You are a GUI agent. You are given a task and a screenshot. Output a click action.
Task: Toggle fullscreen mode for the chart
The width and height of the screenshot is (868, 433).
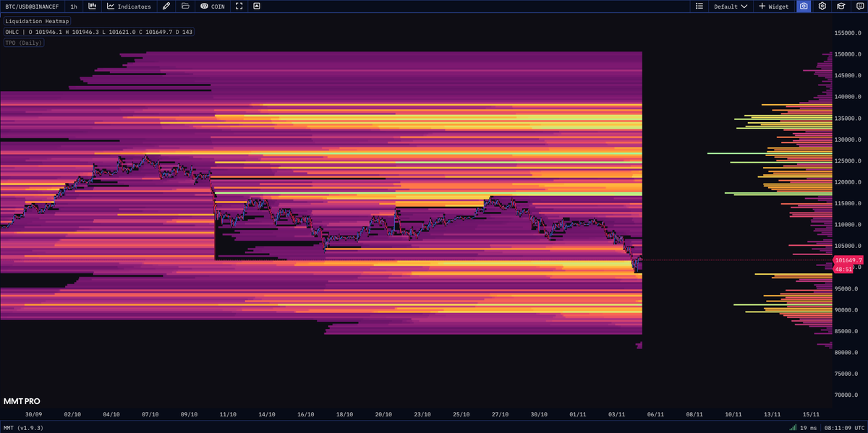239,7
